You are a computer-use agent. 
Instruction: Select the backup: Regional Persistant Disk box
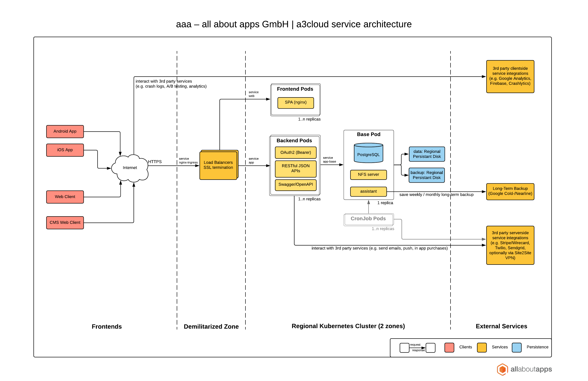[x=426, y=175]
